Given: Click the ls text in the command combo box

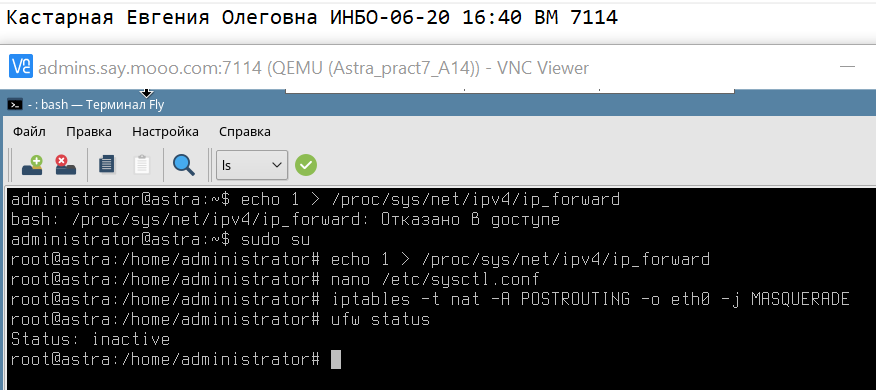Looking at the screenshot, I should pos(227,165).
